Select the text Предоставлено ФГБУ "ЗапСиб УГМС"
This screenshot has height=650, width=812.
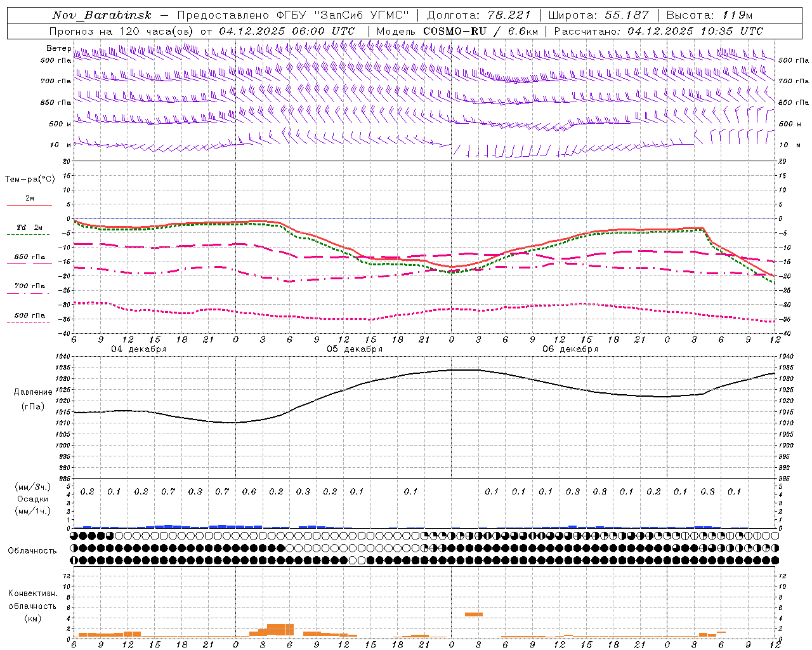coord(294,15)
